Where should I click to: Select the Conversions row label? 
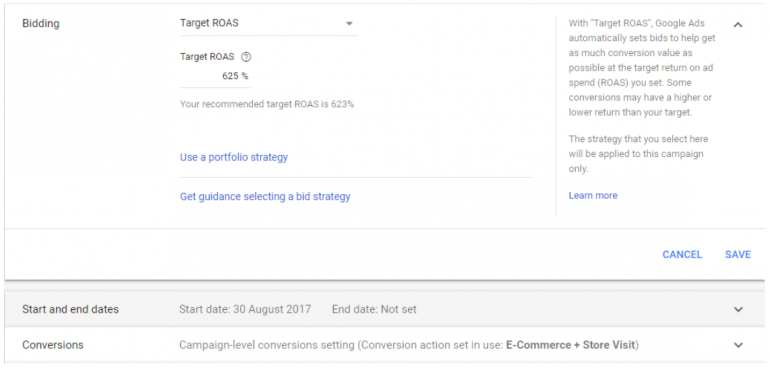click(53, 345)
